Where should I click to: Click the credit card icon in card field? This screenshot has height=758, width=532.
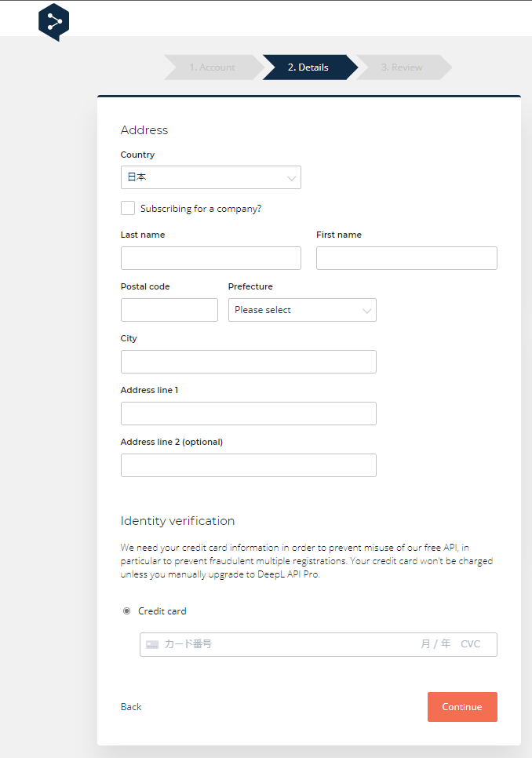click(x=152, y=644)
